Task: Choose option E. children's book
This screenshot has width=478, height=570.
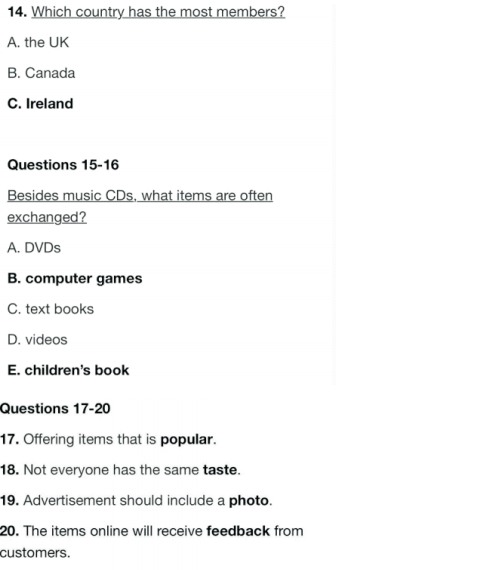Action: (68, 370)
